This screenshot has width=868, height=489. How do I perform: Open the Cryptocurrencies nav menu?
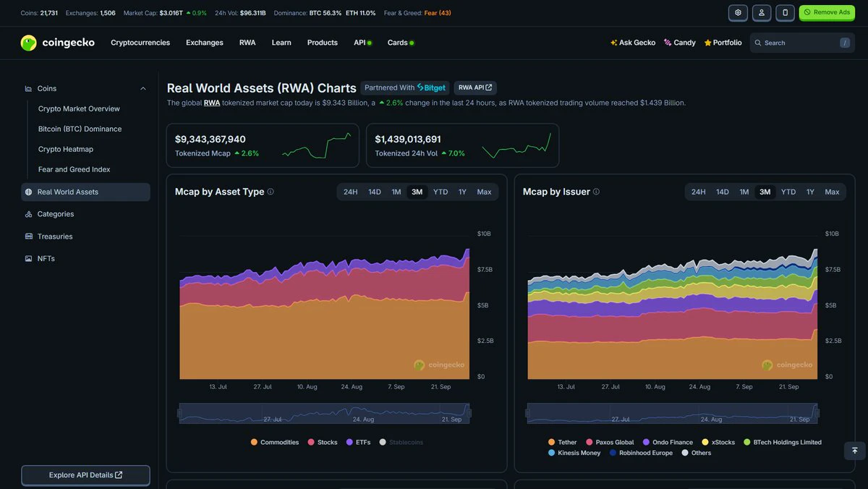tap(140, 43)
